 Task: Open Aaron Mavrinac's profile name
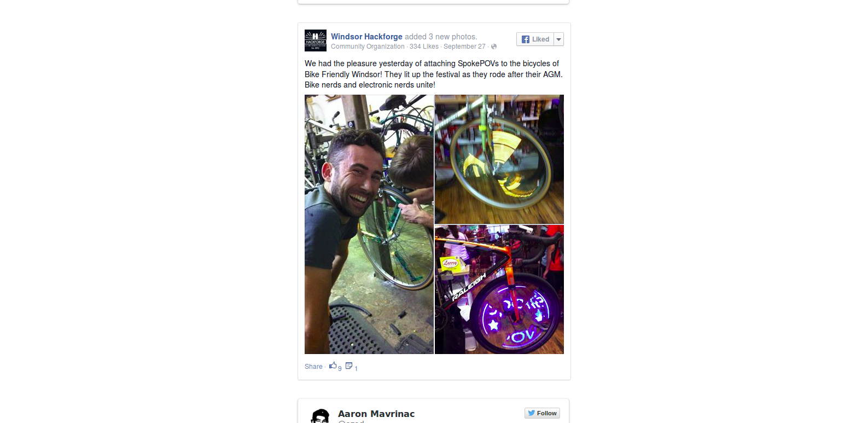[x=376, y=414]
